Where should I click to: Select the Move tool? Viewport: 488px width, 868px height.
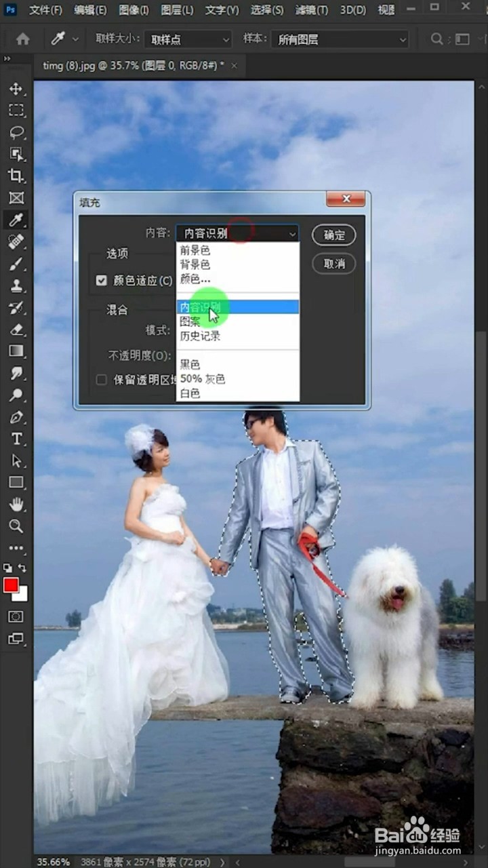point(16,89)
